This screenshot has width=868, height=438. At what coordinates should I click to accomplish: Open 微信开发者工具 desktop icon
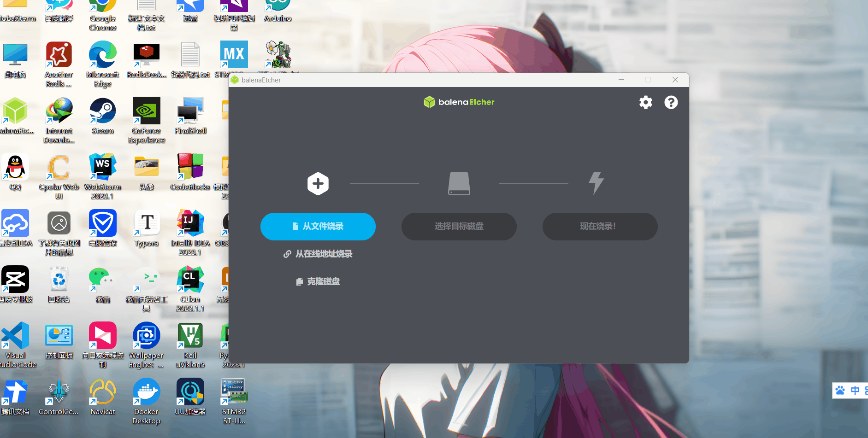click(x=147, y=289)
